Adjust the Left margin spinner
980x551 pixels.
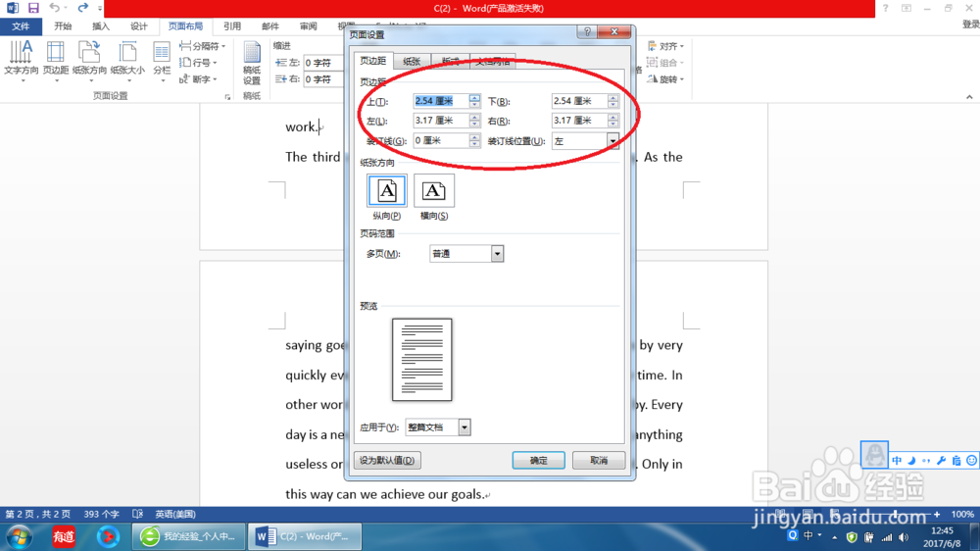coord(475,120)
